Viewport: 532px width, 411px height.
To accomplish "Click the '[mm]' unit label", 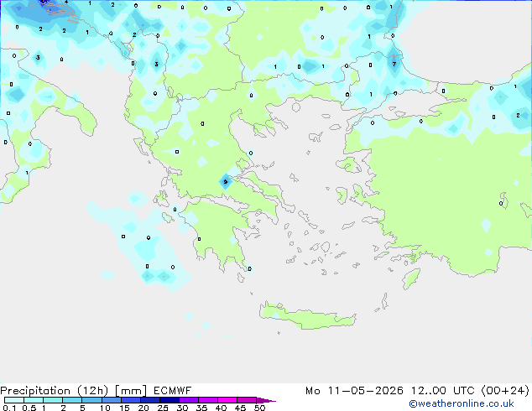I will [x=131, y=391].
